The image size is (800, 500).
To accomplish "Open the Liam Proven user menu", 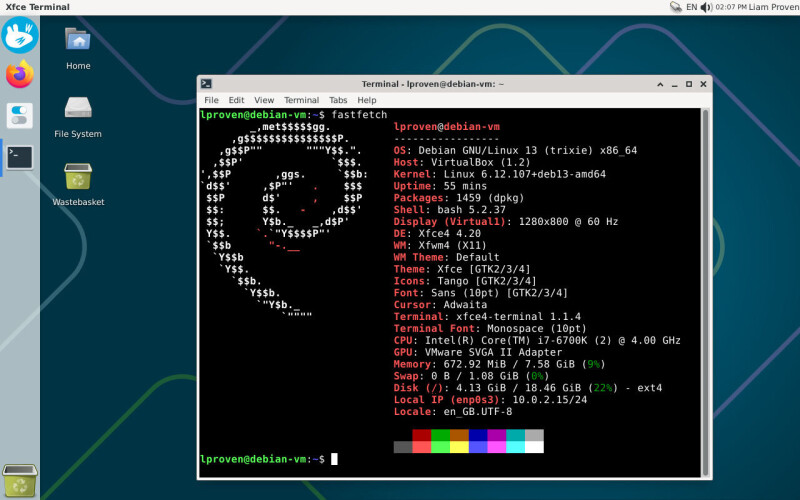I will pyautogui.click(x=774, y=7).
